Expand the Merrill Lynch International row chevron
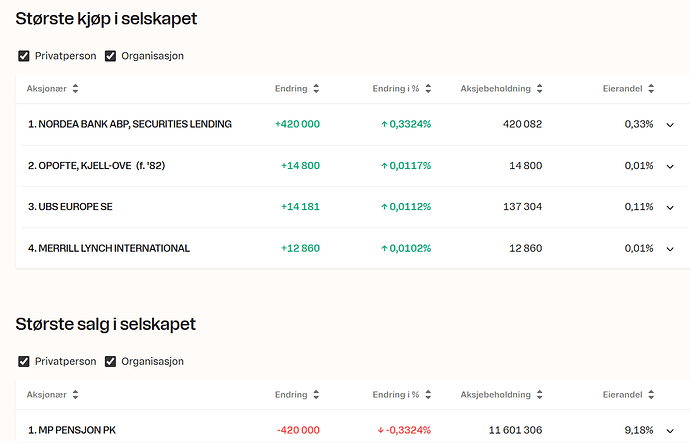Image resolution: width=690 pixels, height=443 pixels. (x=670, y=249)
